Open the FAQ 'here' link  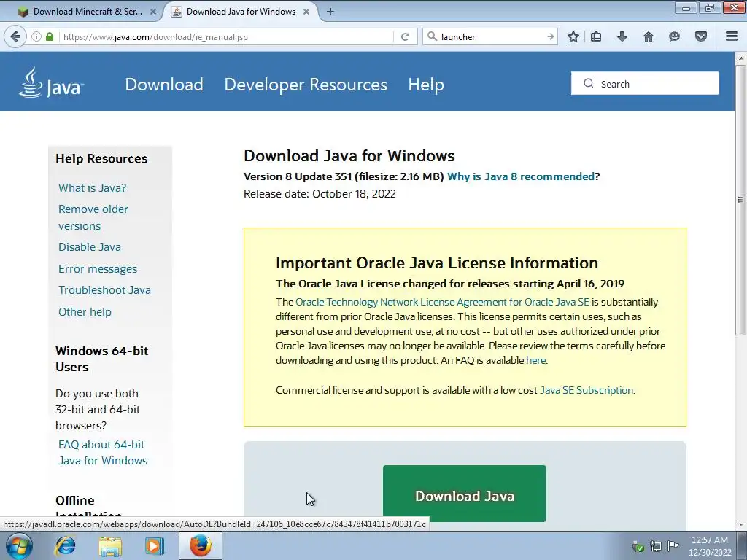(x=535, y=360)
